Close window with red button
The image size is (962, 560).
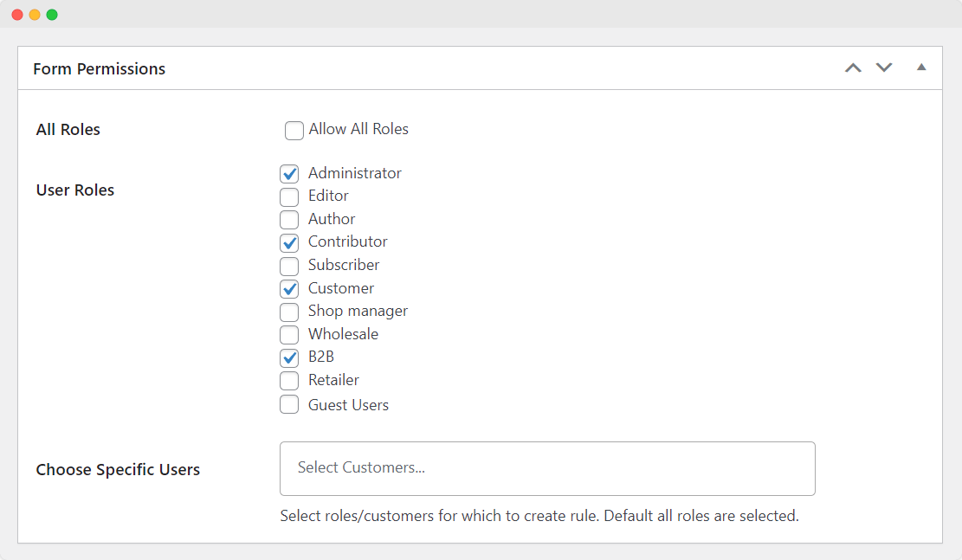(17, 15)
